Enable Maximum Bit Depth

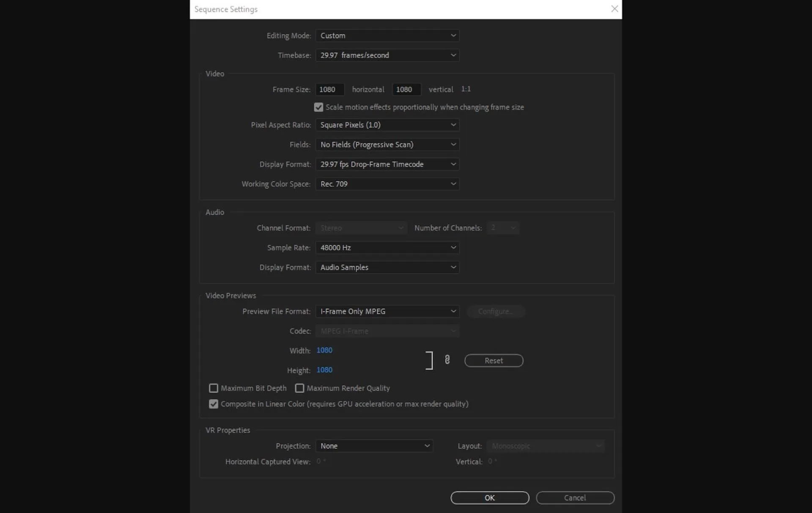pyautogui.click(x=214, y=388)
